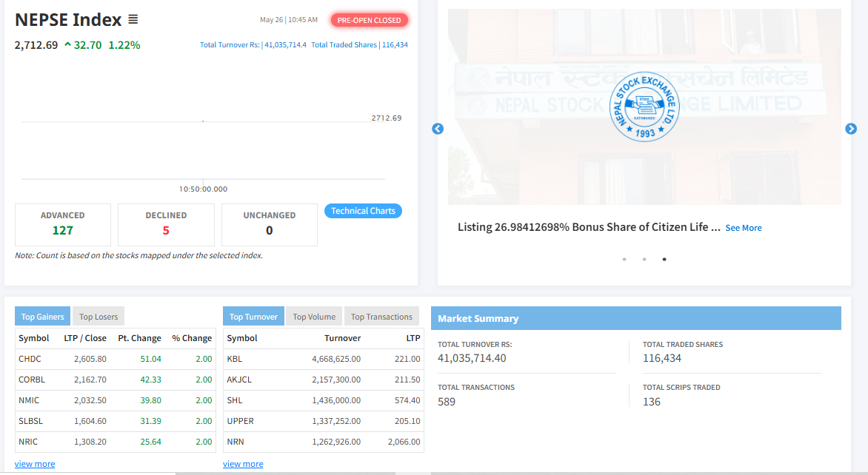
Task: Switch to the Top Losers tab
Action: (x=99, y=317)
